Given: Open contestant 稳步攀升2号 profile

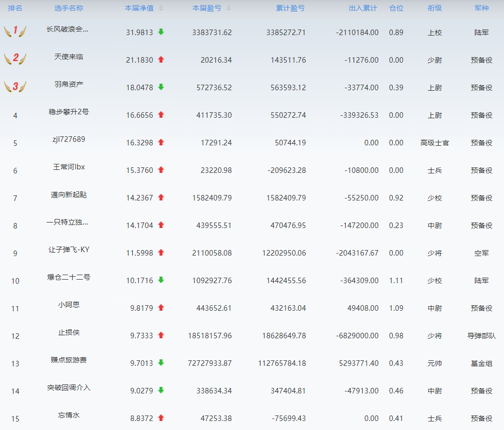Looking at the screenshot, I should 69,112.
